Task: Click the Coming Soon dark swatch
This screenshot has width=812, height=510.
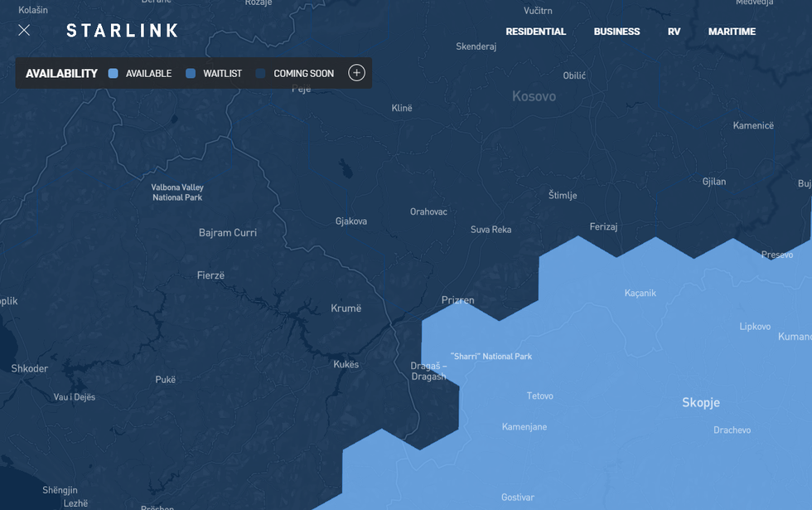Action: click(261, 74)
